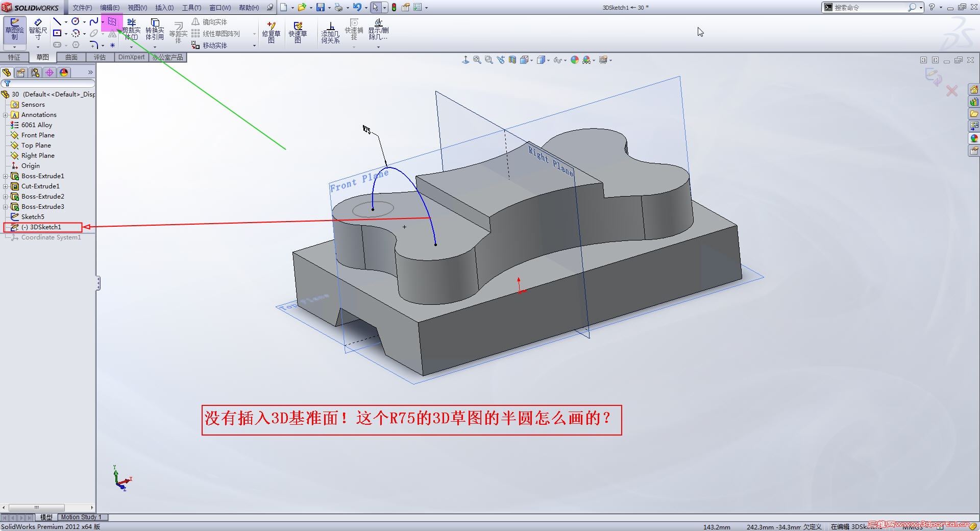Open the DimXpertManager tab icon
The width and height of the screenshot is (980, 531).
(x=50, y=73)
